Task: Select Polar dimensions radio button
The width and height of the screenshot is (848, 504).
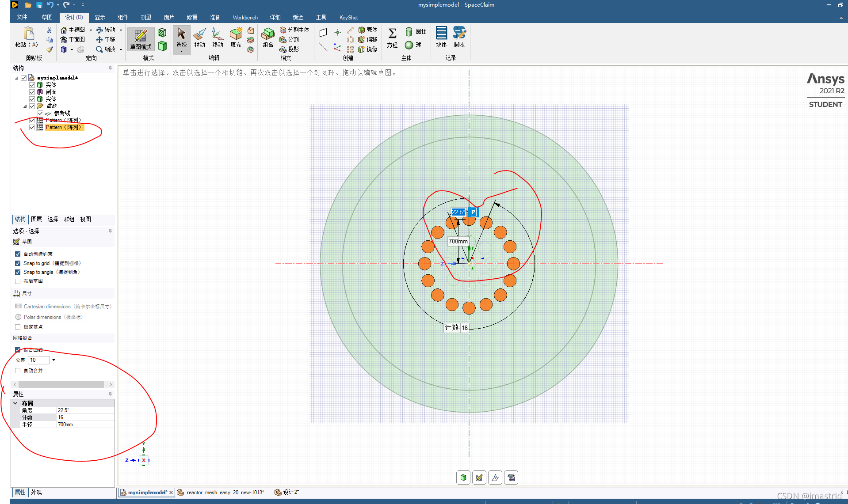Action: [x=18, y=317]
